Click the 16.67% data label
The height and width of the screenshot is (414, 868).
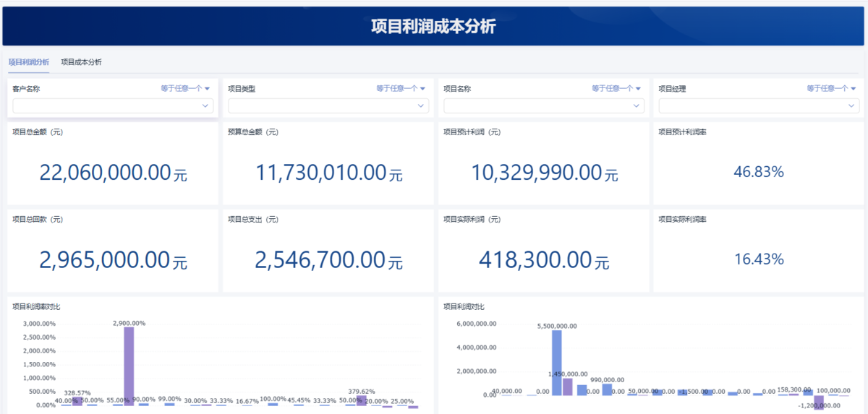pos(247,400)
